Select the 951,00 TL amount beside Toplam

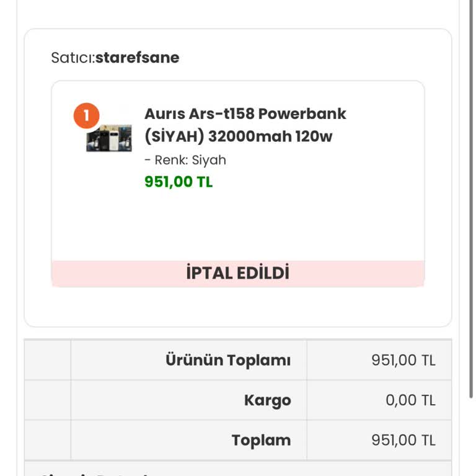[x=403, y=440]
